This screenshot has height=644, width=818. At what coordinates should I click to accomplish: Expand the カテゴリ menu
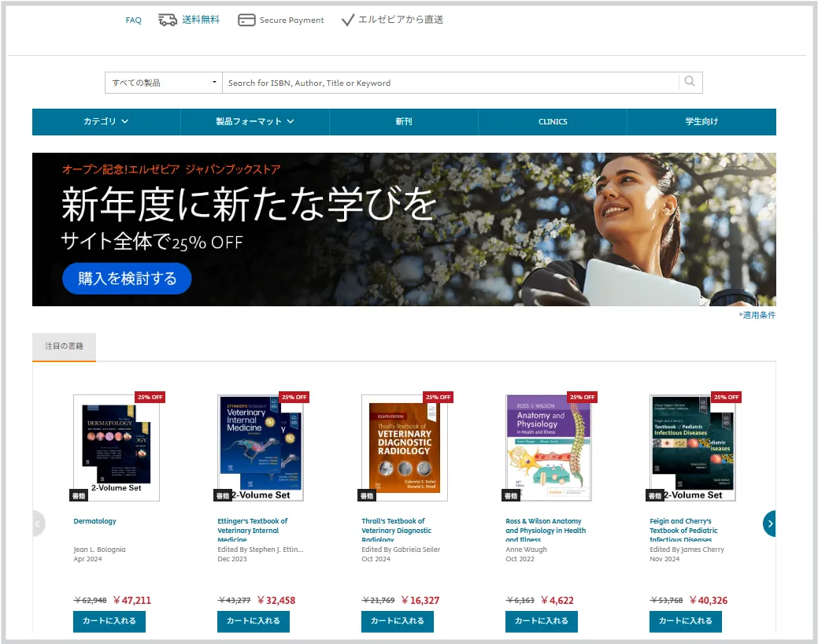pyautogui.click(x=105, y=122)
